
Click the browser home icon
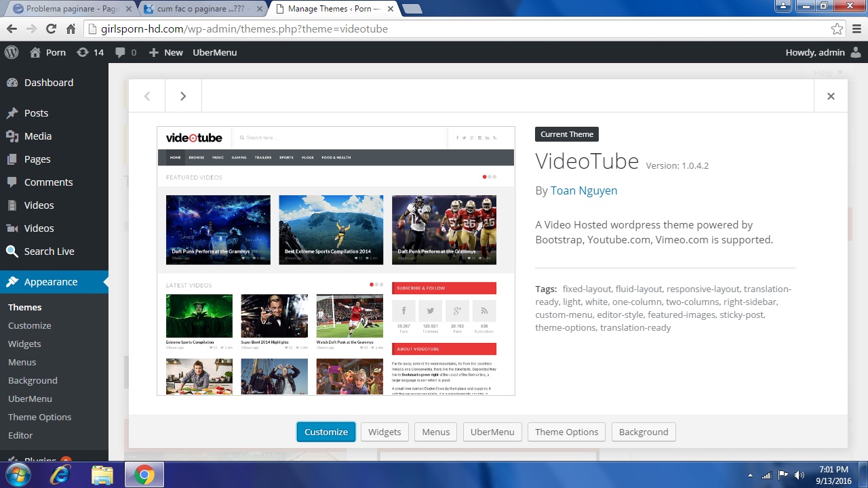tap(71, 29)
